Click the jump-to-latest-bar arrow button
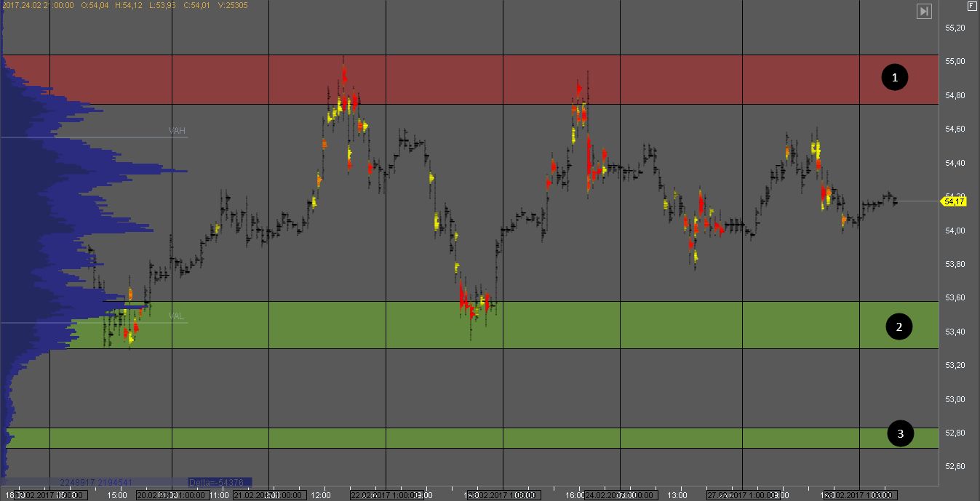The width and height of the screenshot is (980, 501). 924,11
